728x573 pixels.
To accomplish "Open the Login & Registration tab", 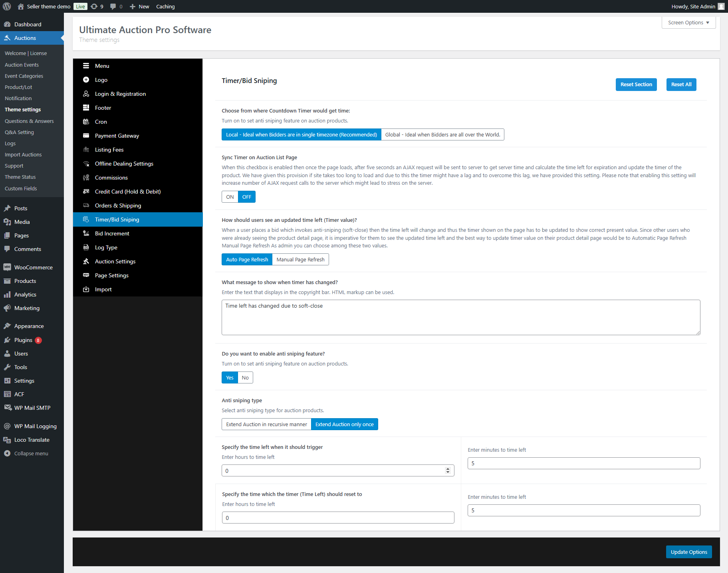I will [x=138, y=94].
